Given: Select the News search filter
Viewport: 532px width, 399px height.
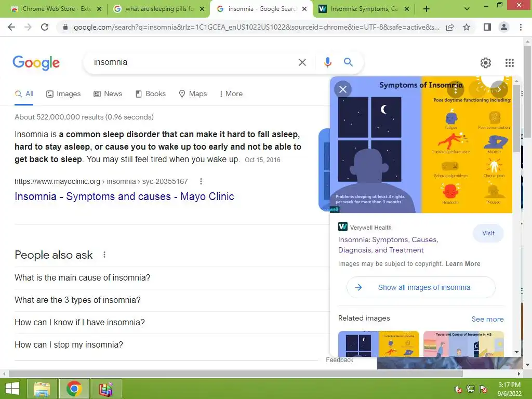Looking at the screenshot, I should point(108,94).
